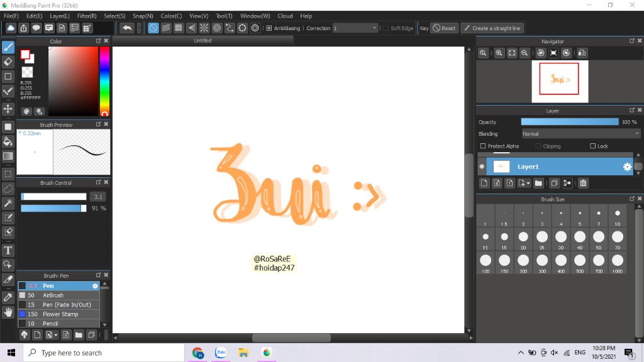Hide Layer1 using visibility dot
This screenshot has width=644, height=362.
[482, 167]
